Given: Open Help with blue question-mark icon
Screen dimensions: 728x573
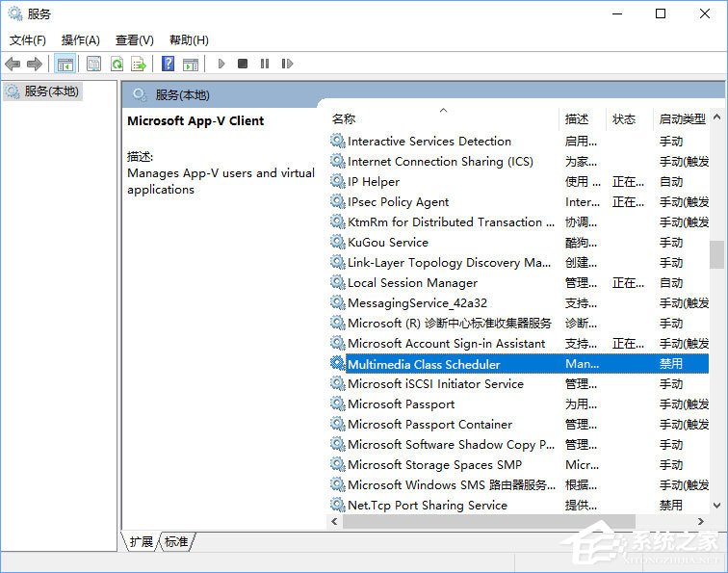Looking at the screenshot, I should pyautogui.click(x=169, y=64).
